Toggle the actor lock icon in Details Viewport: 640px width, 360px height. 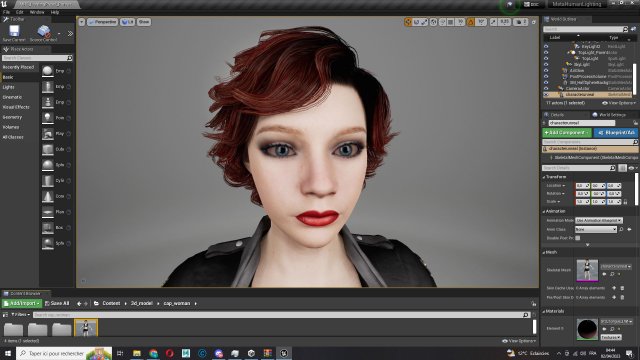pos(635,123)
